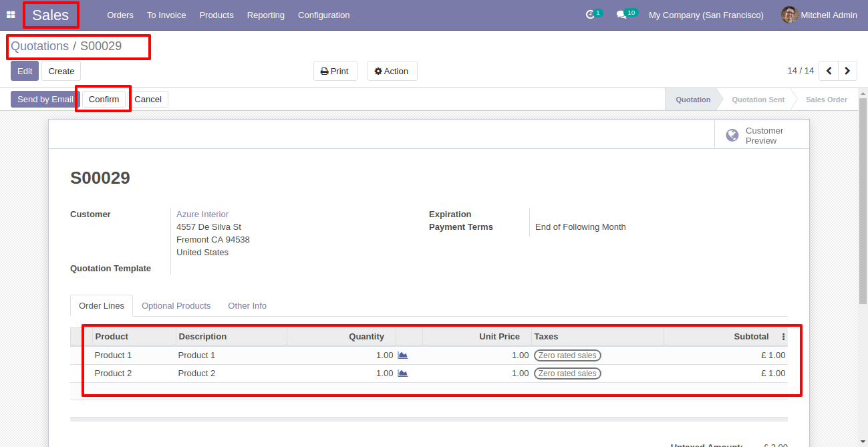Click Customer Preview button
The height and width of the screenshot is (447, 868).
762,136
